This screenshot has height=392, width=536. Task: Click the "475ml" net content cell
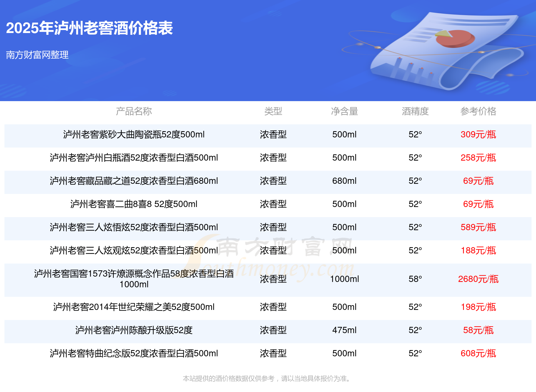(x=345, y=330)
